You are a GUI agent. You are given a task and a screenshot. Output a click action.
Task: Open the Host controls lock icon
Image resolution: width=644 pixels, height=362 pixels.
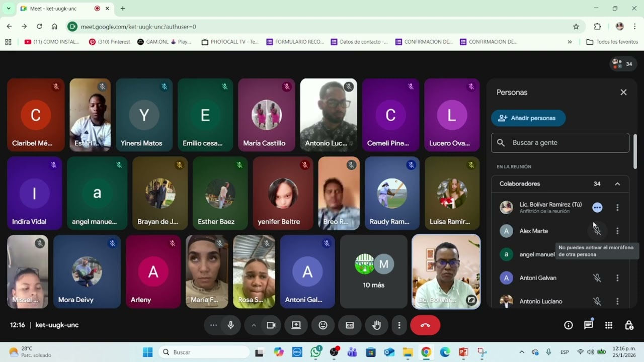629,325
